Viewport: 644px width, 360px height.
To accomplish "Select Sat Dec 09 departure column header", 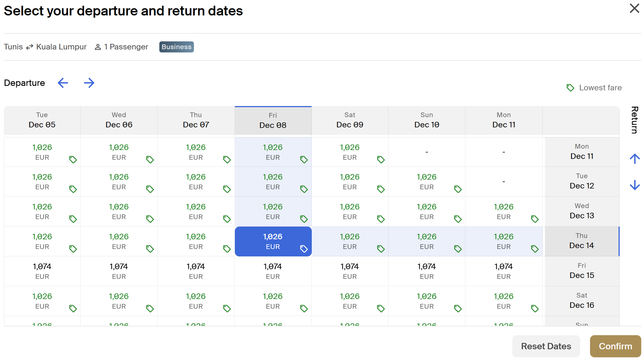I will 350,120.
